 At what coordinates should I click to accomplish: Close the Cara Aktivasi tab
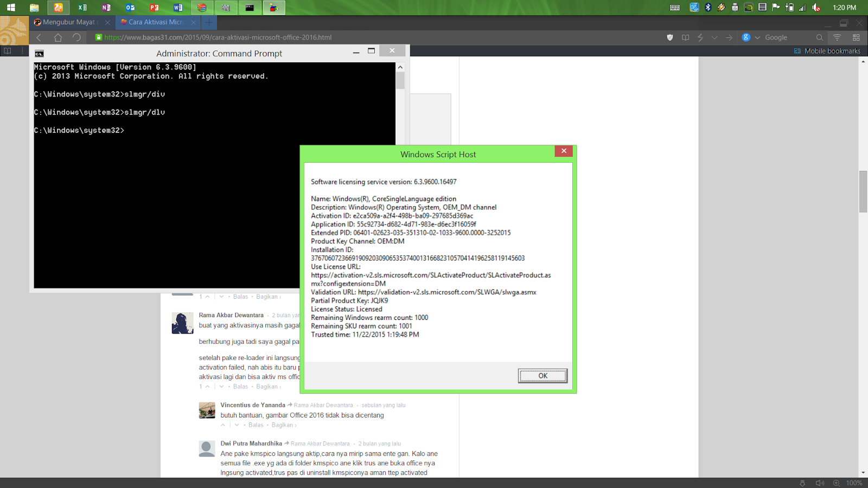tap(194, 22)
